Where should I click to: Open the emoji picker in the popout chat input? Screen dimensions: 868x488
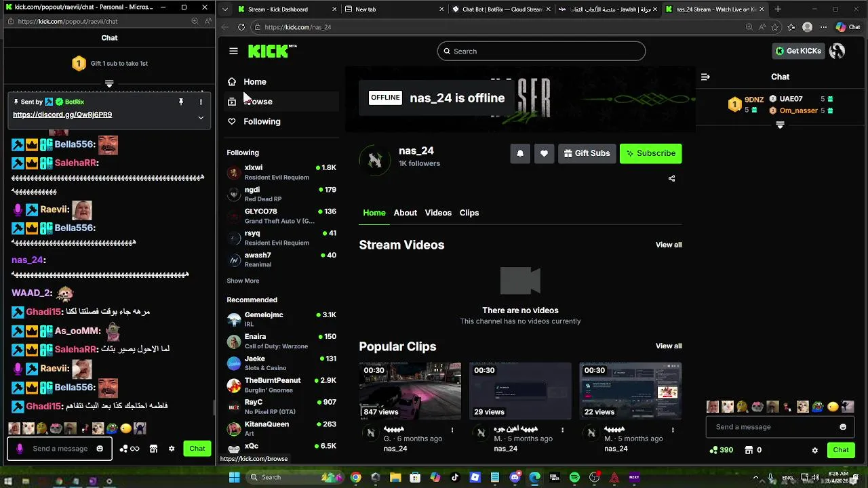100,449
